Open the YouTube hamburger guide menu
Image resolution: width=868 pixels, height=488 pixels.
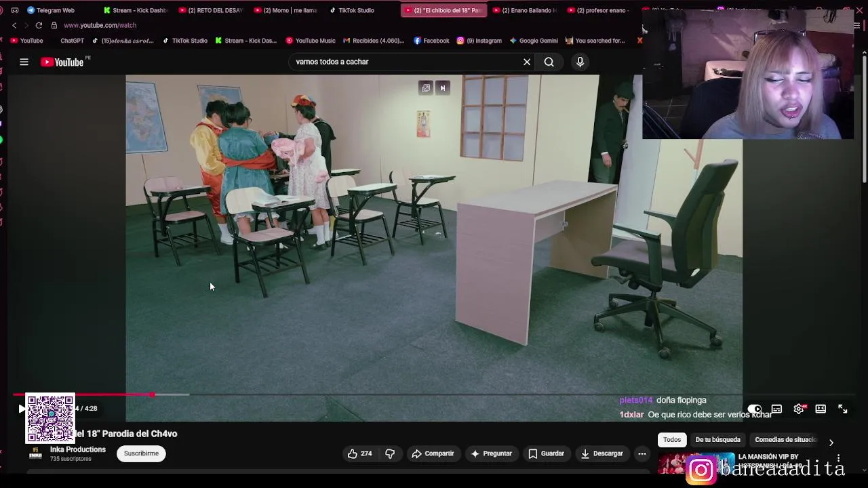coord(24,62)
